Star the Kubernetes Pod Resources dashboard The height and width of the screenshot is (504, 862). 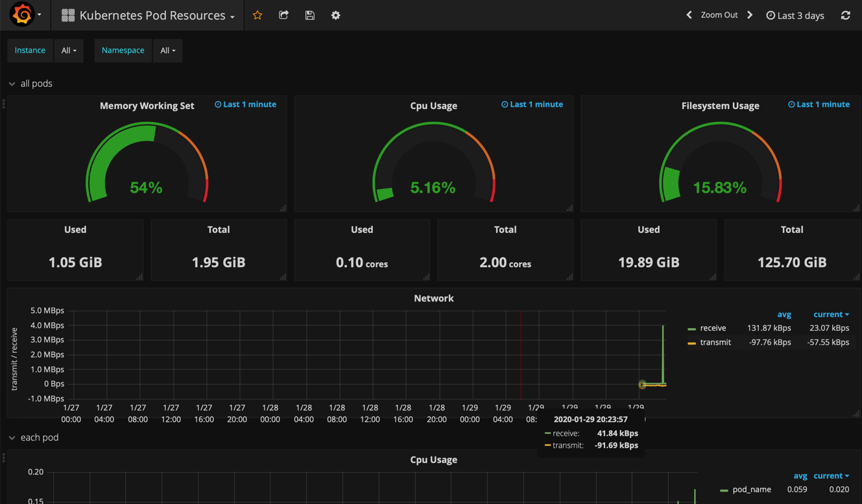257,15
